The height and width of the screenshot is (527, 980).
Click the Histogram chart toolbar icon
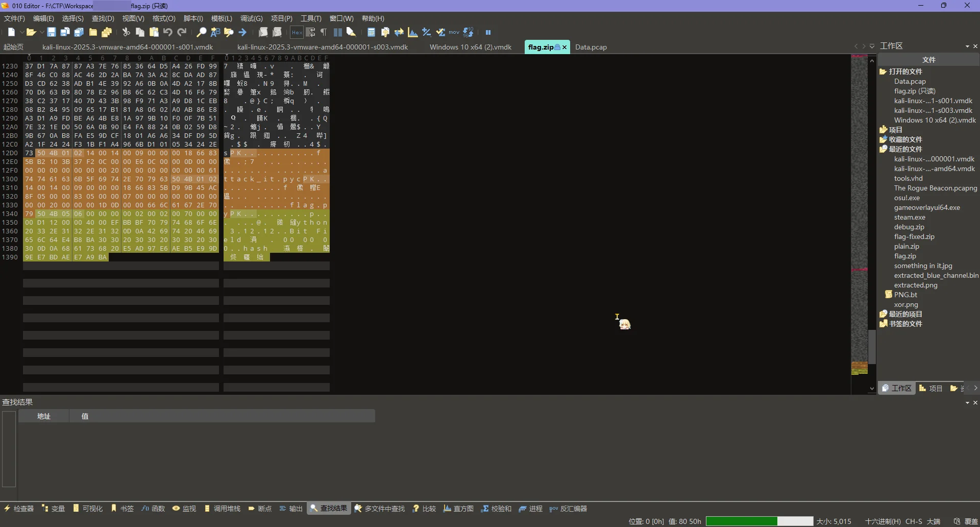(413, 32)
